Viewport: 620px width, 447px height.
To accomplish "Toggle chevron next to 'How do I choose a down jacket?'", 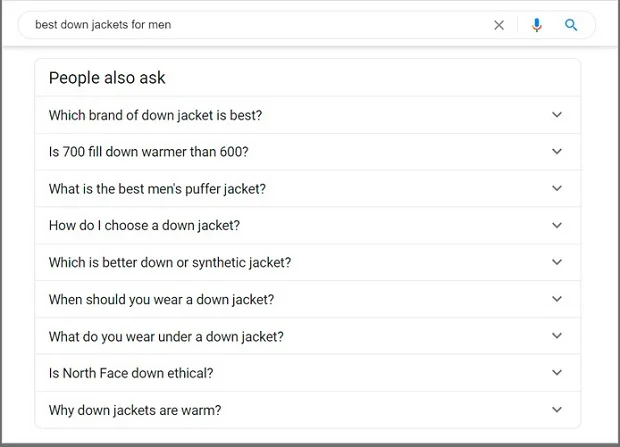I will (557, 226).
